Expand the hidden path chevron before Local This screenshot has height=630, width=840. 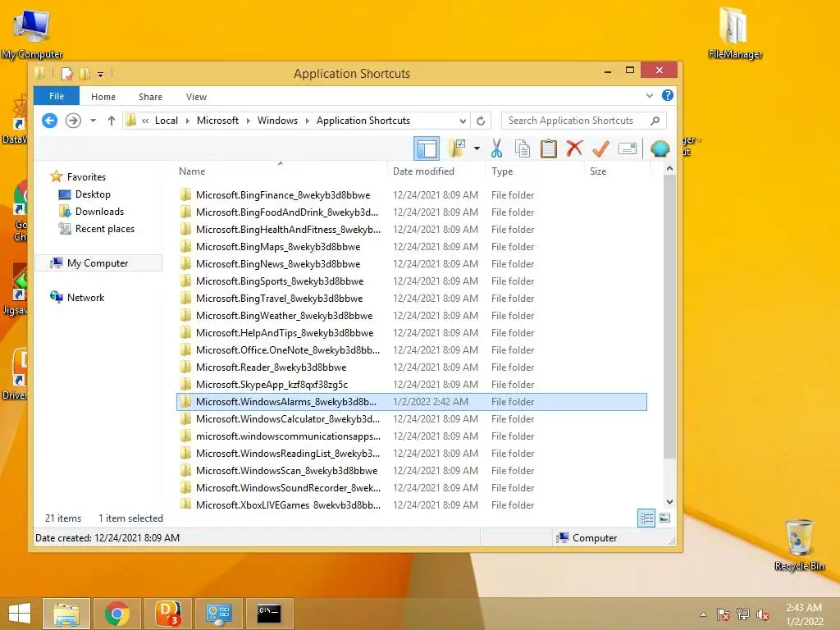point(145,121)
